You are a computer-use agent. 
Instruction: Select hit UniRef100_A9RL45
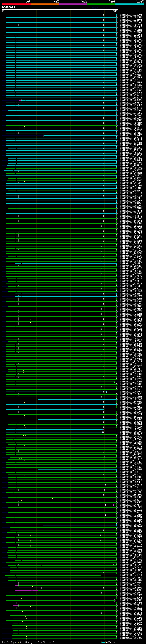tap(131, 22)
